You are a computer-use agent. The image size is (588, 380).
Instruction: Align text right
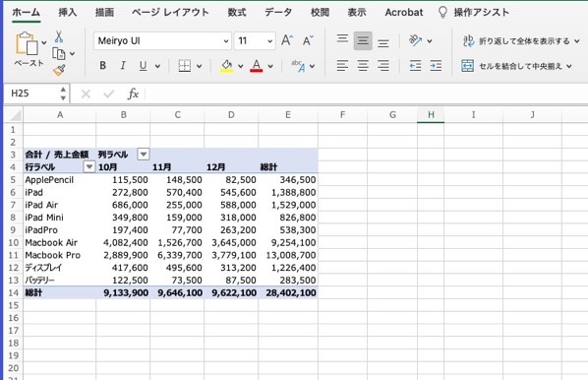(x=382, y=66)
